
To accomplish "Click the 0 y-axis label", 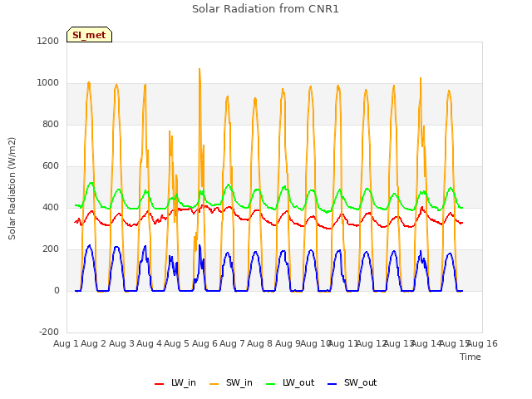I will pyautogui.click(x=57, y=290).
